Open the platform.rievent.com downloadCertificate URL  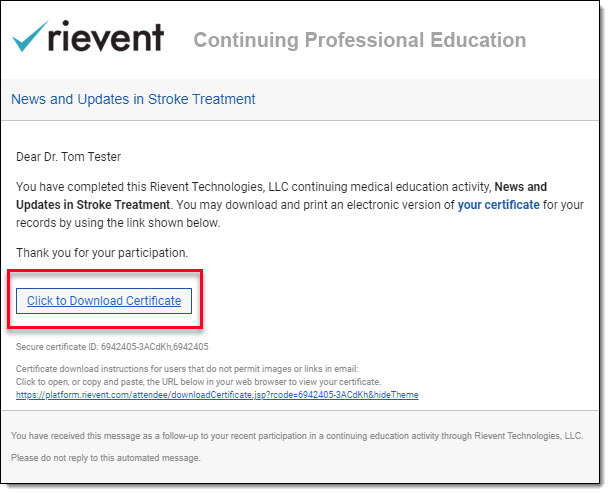tap(217, 395)
